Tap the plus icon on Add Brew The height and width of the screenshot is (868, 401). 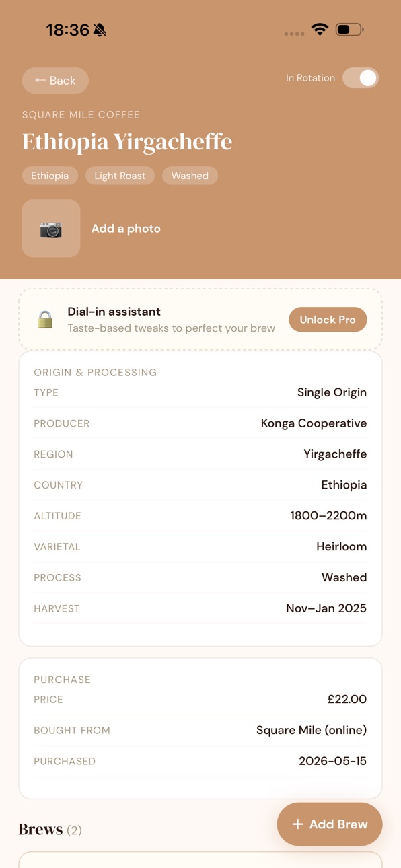point(297,824)
